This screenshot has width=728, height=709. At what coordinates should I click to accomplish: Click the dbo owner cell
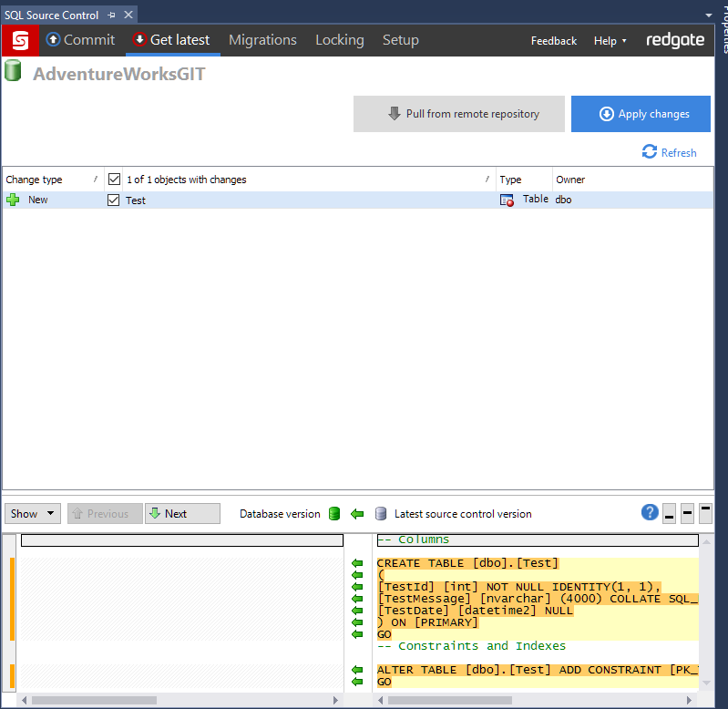coord(563,200)
